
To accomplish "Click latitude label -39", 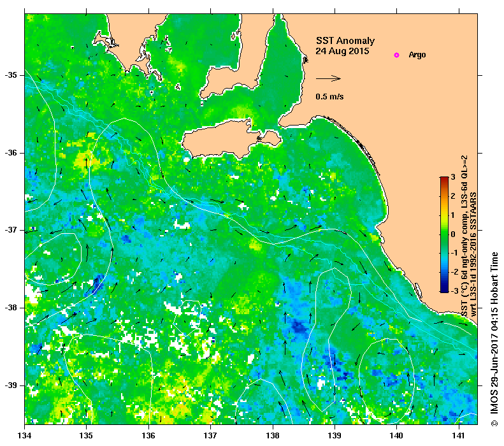I will [11, 385].
